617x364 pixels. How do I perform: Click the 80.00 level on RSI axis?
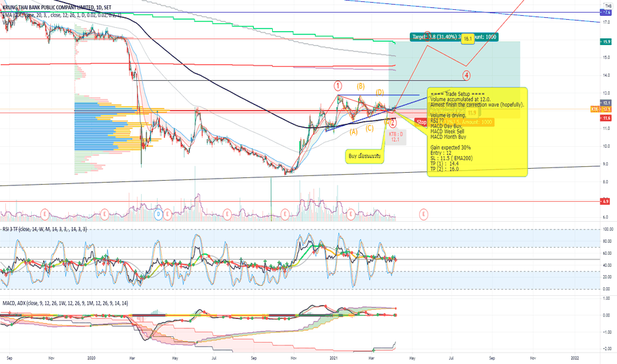pyautogui.click(x=608, y=241)
